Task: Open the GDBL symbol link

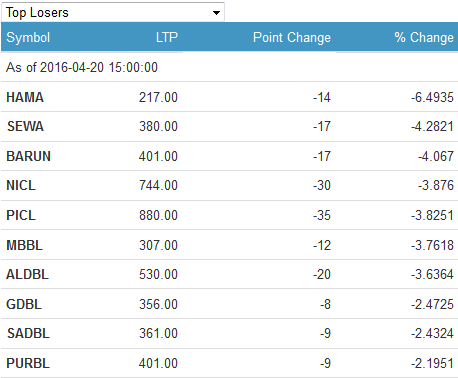Action: point(24,304)
